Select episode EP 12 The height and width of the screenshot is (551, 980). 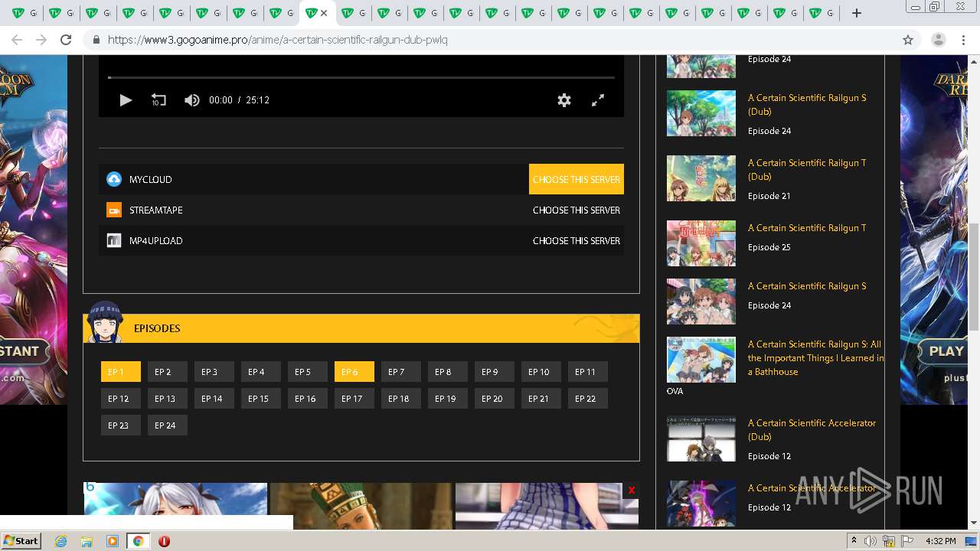click(x=121, y=399)
